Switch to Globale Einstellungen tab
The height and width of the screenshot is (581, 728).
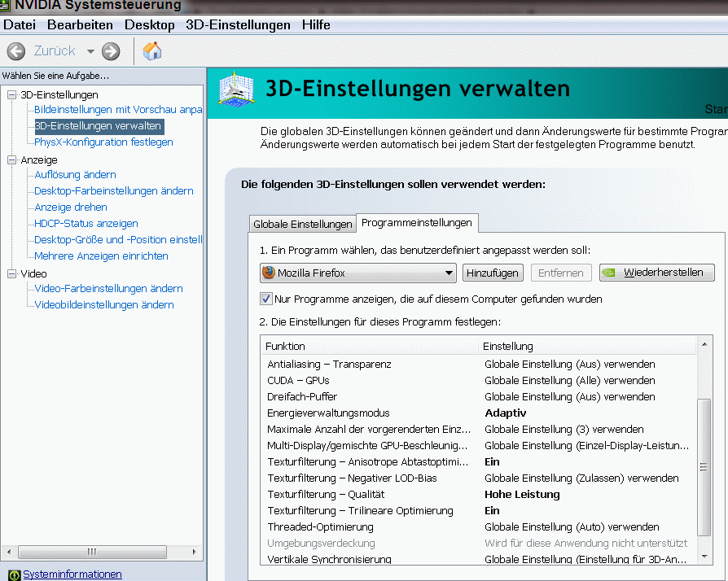tap(303, 224)
